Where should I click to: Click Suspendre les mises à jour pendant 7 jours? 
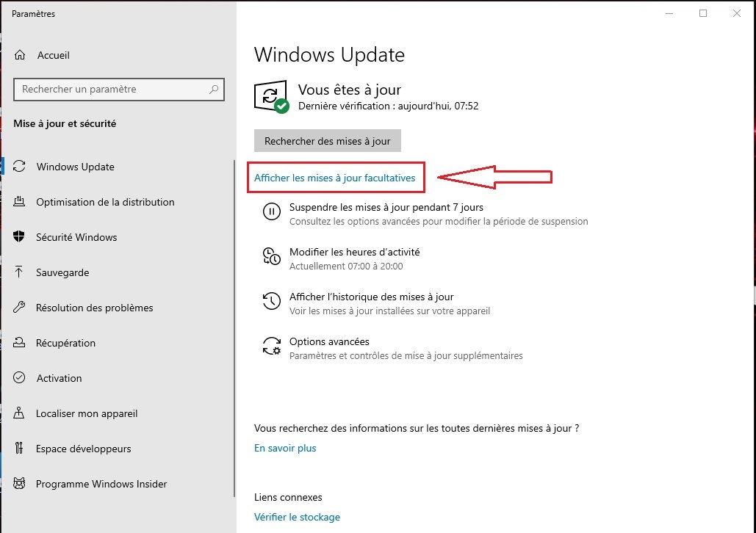tap(386, 207)
